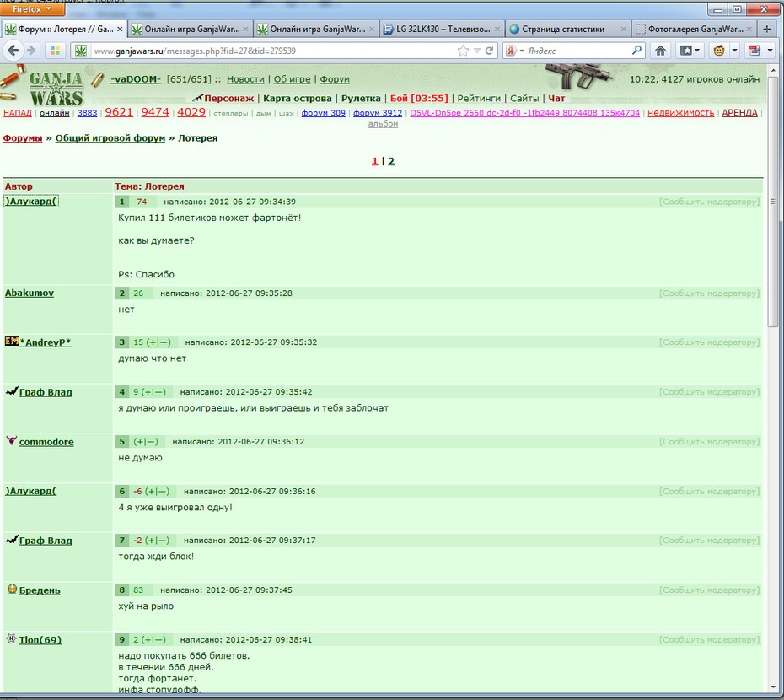Screen dimensions: 784x700
Task: Click the newspaper toolbar add-on icon
Action: tap(754, 51)
